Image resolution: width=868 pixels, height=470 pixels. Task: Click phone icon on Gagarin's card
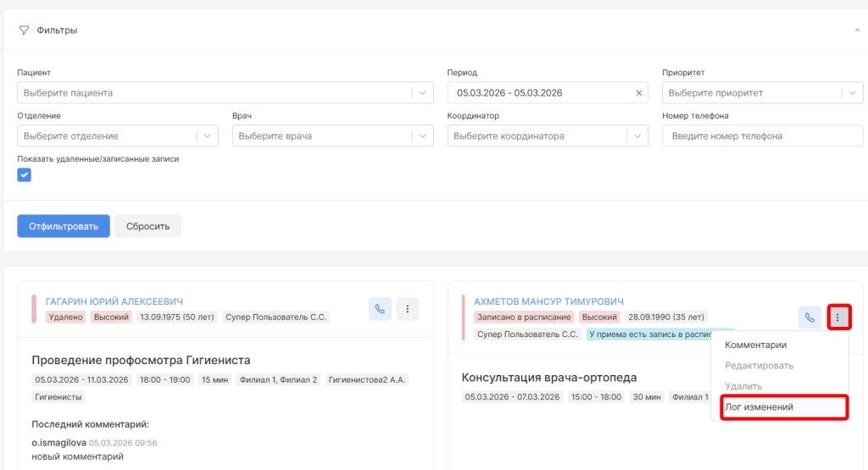(380, 309)
